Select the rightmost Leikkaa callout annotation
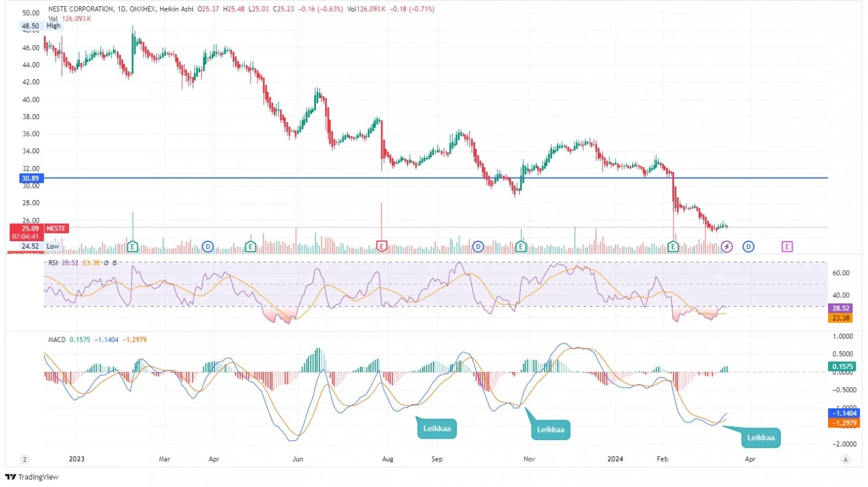 pyautogui.click(x=760, y=438)
